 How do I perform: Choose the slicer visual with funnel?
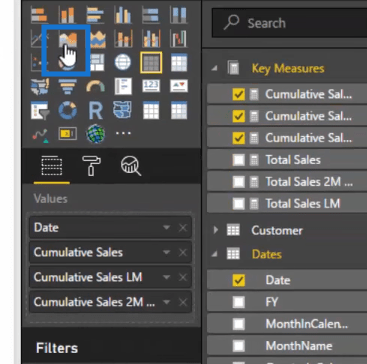[x=40, y=110]
